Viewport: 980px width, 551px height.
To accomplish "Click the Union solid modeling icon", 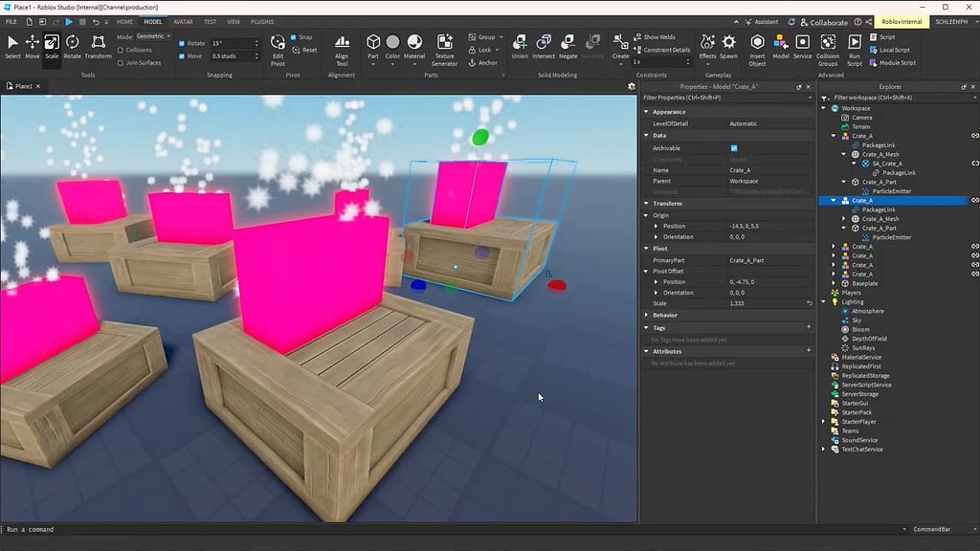I will point(521,44).
